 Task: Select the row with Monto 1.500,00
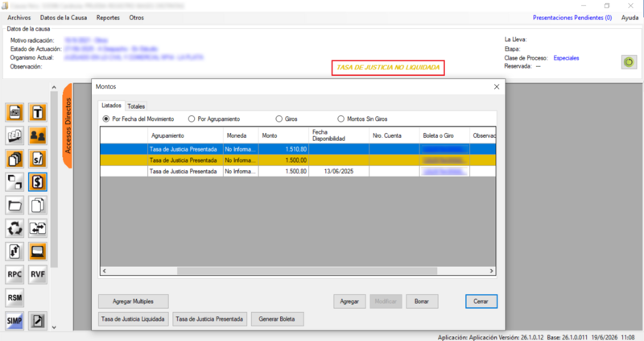tap(298, 160)
